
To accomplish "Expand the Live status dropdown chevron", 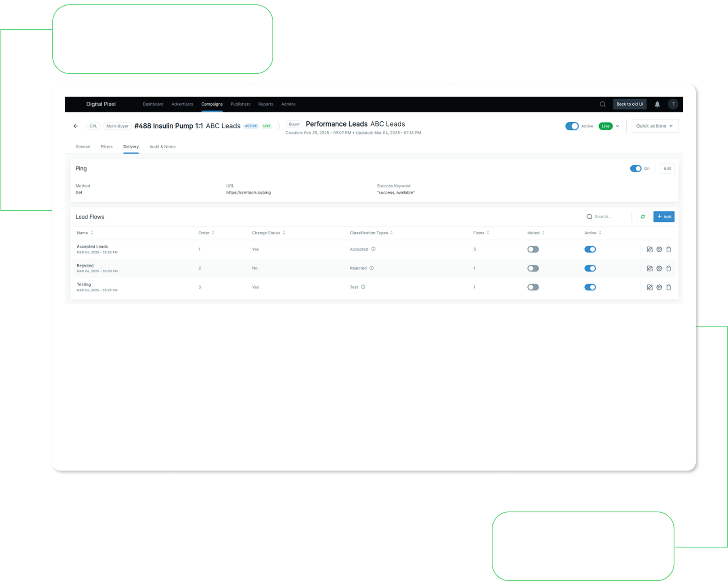I will (617, 126).
